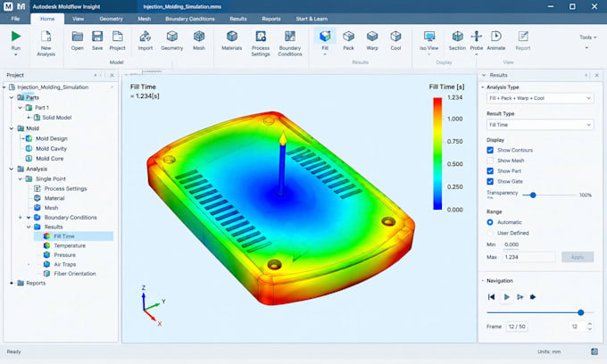607x364 pixels.
Task: Open the Materials tool
Action: (232, 37)
